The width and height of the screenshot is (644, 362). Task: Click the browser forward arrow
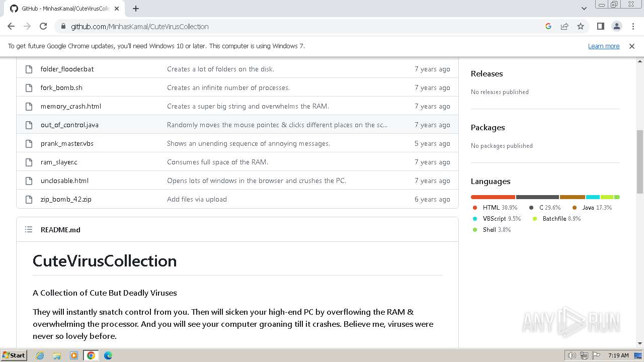coord(27,26)
